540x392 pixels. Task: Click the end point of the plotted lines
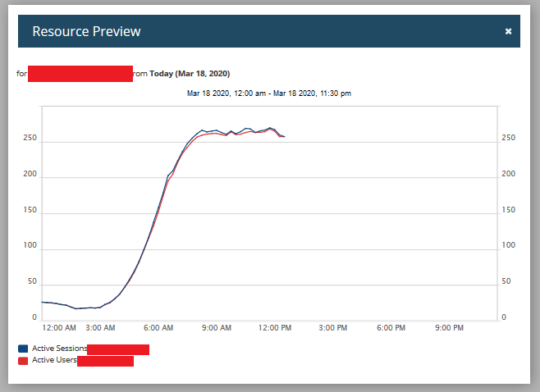[x=284, y=137]
